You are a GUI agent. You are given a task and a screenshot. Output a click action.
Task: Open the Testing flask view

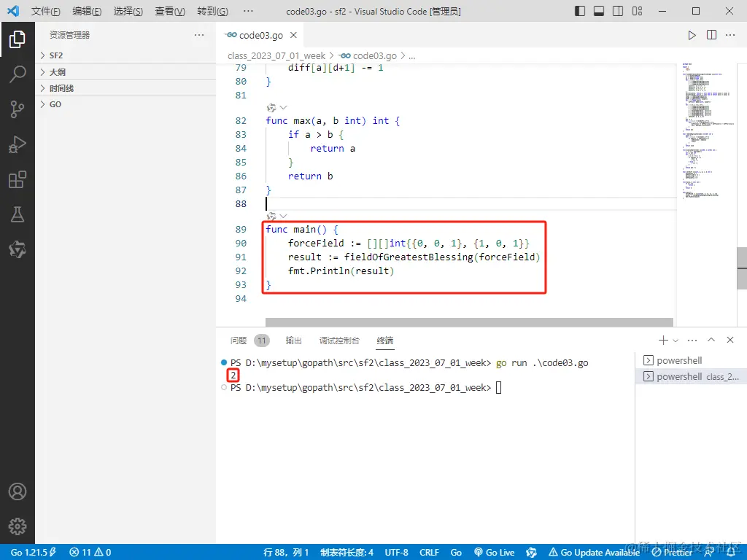[18, 215]
